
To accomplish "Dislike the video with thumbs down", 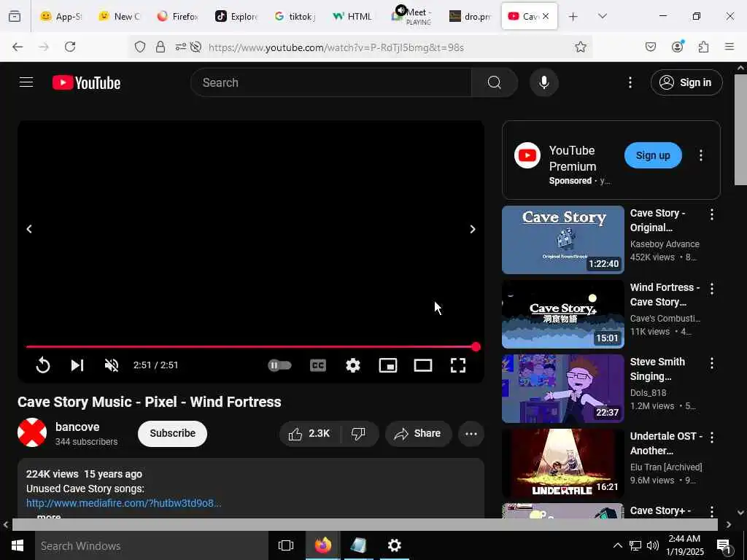I will (358, 433).
